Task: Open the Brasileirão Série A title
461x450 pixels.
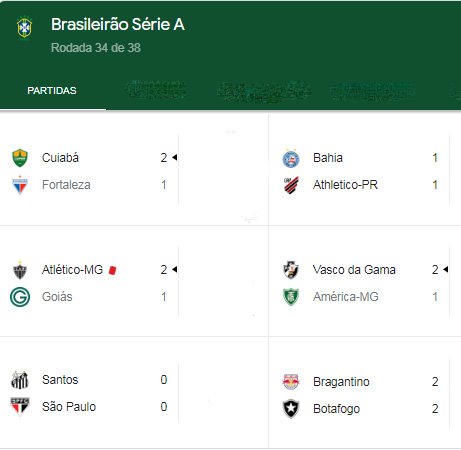Action: 118,24
